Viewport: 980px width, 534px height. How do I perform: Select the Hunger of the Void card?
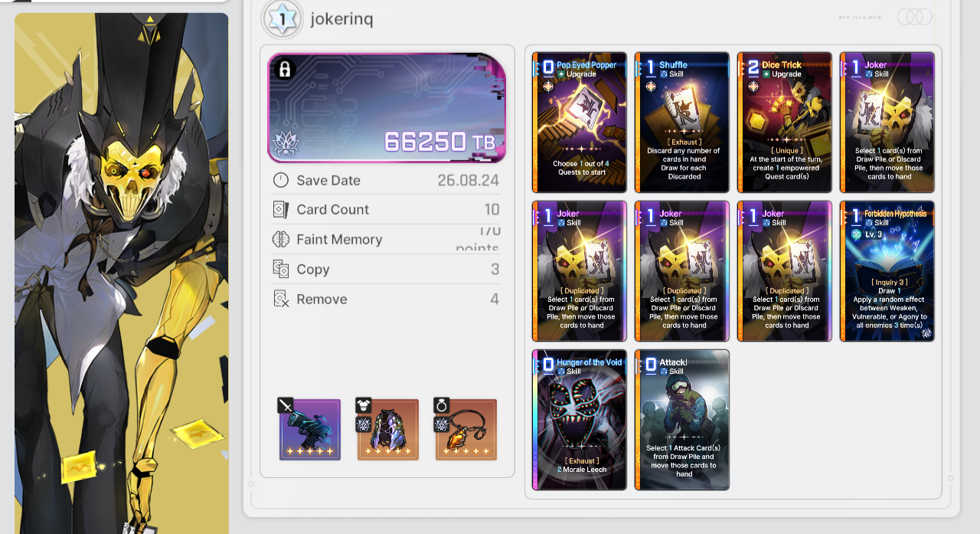pyautogui.click(x=580, y=420)
